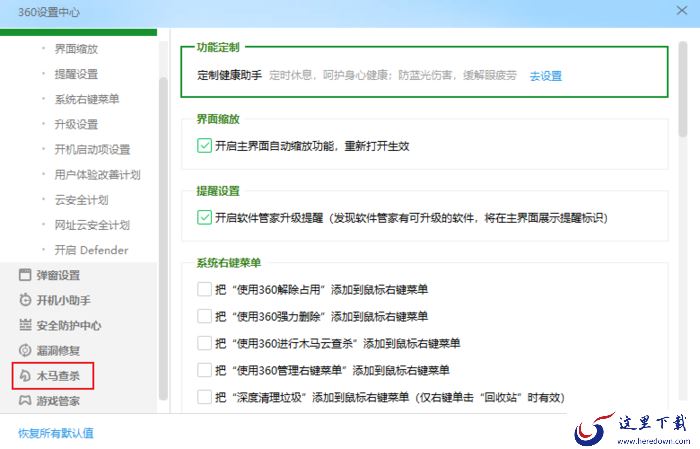
Task: Switch to 游戏管家 category
Action: click(x=58, y=401)
